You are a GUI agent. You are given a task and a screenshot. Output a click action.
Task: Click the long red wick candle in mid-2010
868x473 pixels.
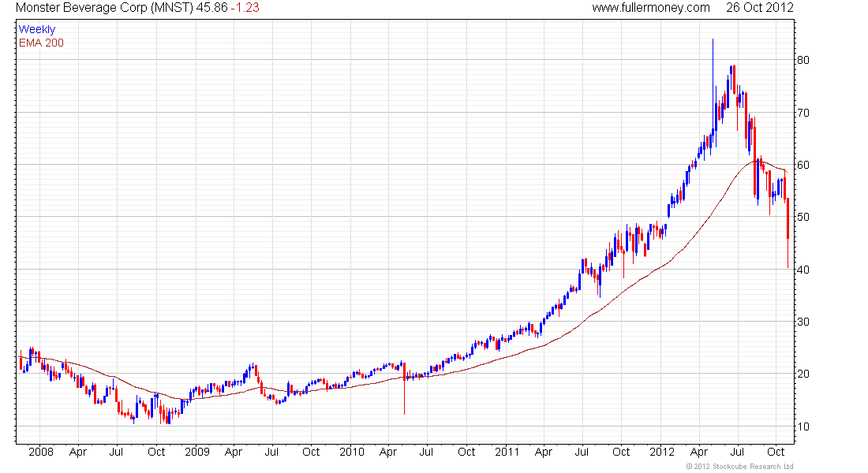coord(405,387)
